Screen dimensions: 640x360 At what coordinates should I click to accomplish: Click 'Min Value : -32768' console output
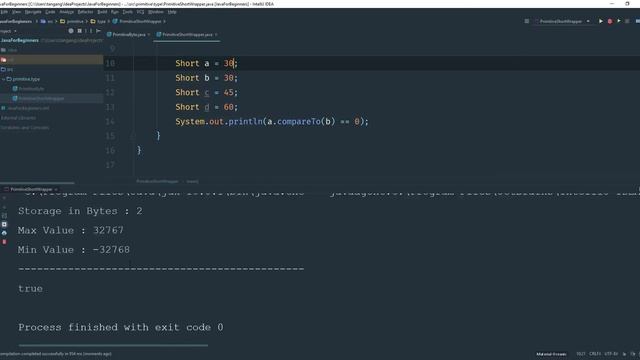pyautogui.click(x=74, y=250)
